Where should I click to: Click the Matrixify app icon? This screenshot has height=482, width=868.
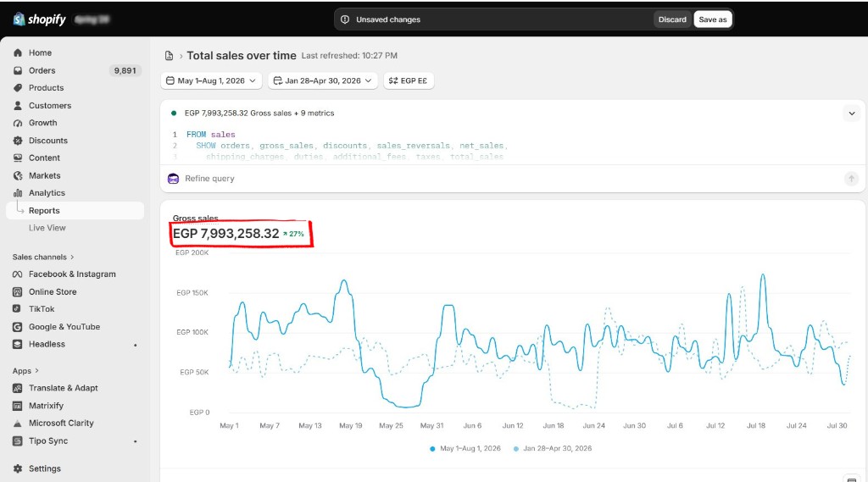click(x=17, y=406)
